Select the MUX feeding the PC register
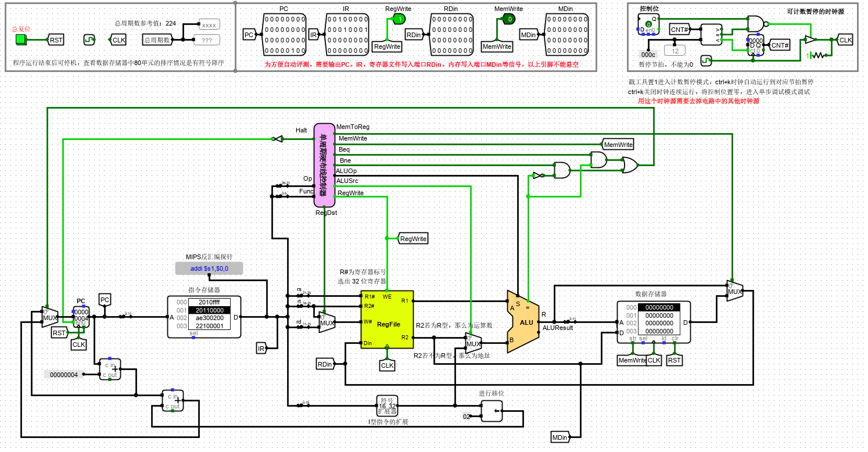 pyautogui.click(x=49, y=317)
